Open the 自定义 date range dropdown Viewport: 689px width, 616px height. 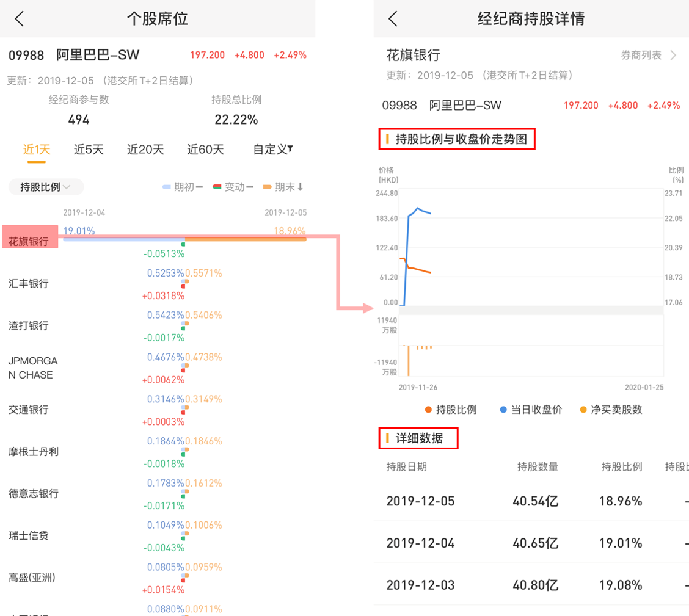273,150
